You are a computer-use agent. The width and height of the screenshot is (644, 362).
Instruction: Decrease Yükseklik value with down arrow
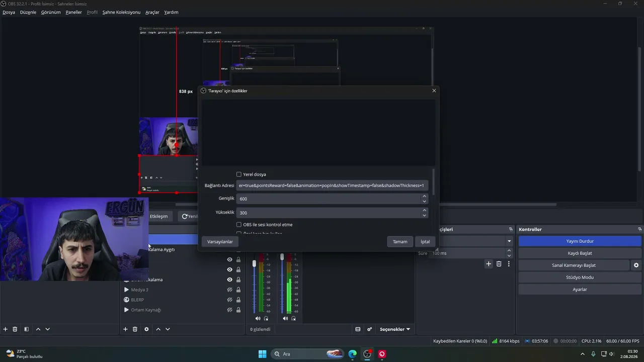pyautogui.click(x=425, y=215)
